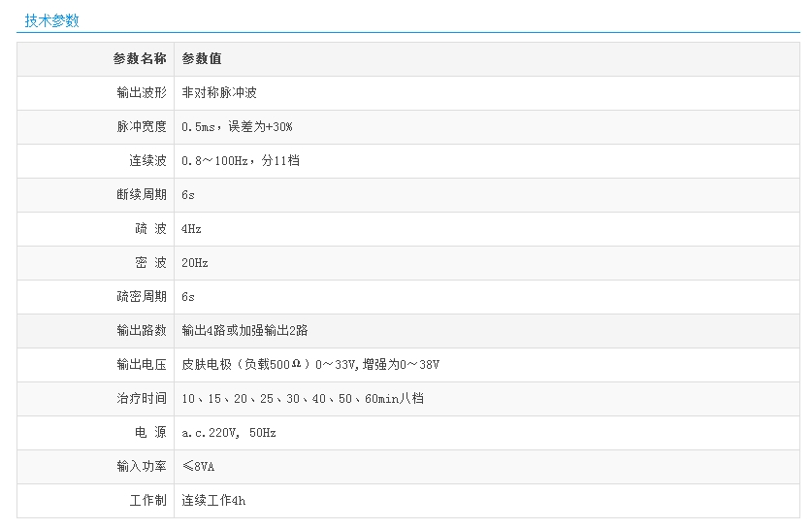The height and width of the screenshot is (530, 812).
Task: Select the 输出波形 row label
Action: click(x=142, y=93)
